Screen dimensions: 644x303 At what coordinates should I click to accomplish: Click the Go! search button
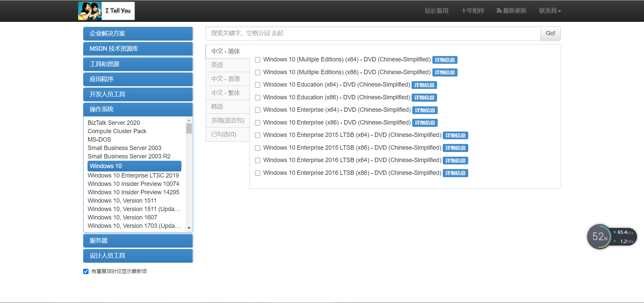pos(550,33)
